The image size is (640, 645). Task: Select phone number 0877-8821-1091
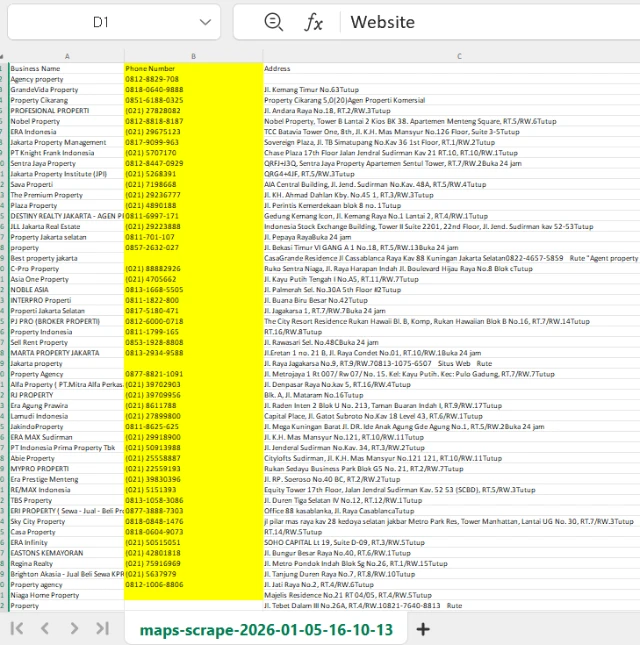pyautogui.click(x=193, y=374)
